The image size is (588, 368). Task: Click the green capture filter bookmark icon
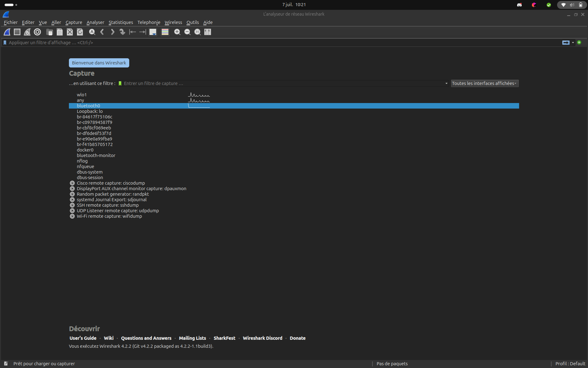[120, 83]
